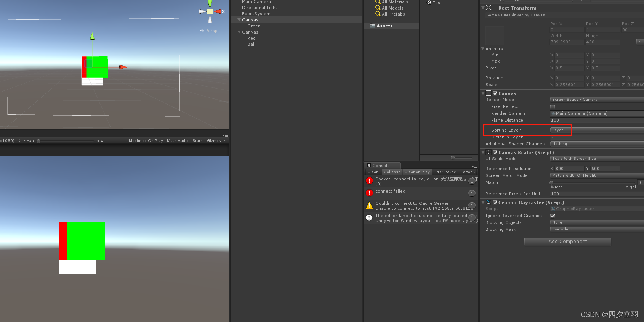
Task: Click the collapse count badge on Socket error
Action: click(472, 181)
